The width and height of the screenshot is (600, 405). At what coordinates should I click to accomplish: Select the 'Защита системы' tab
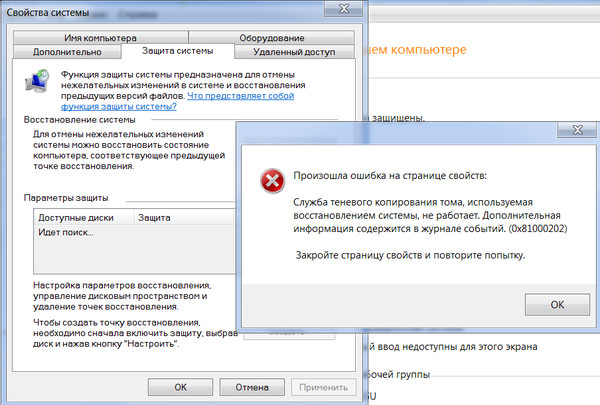(178, 51)
